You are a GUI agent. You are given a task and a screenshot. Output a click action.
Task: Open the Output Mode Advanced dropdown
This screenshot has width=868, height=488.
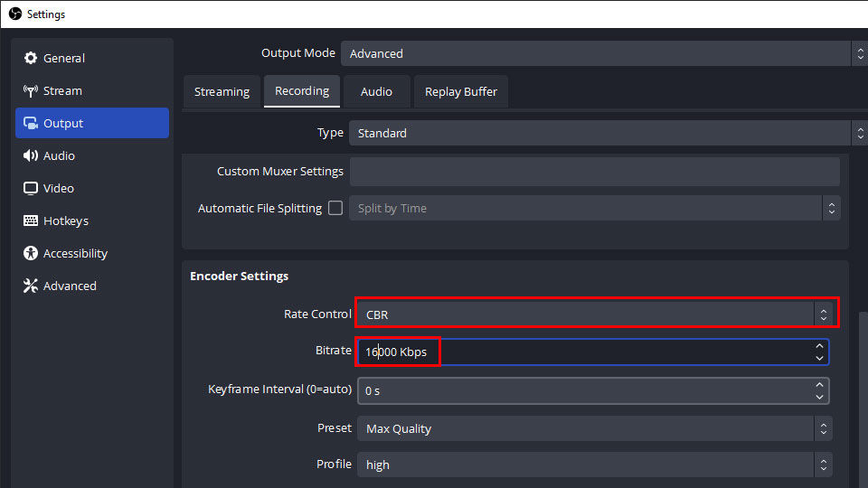(604, 53)
